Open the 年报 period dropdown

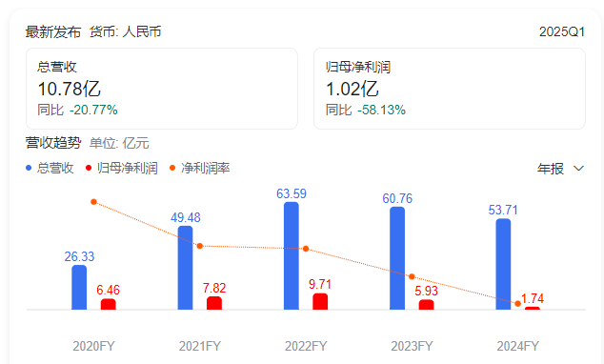(561, 169)
